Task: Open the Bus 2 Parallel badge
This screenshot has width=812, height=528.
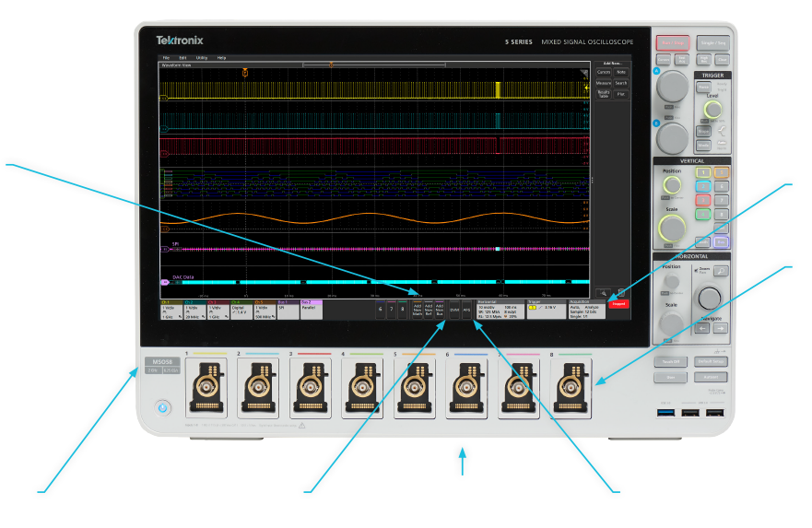Action: point(312,310)
